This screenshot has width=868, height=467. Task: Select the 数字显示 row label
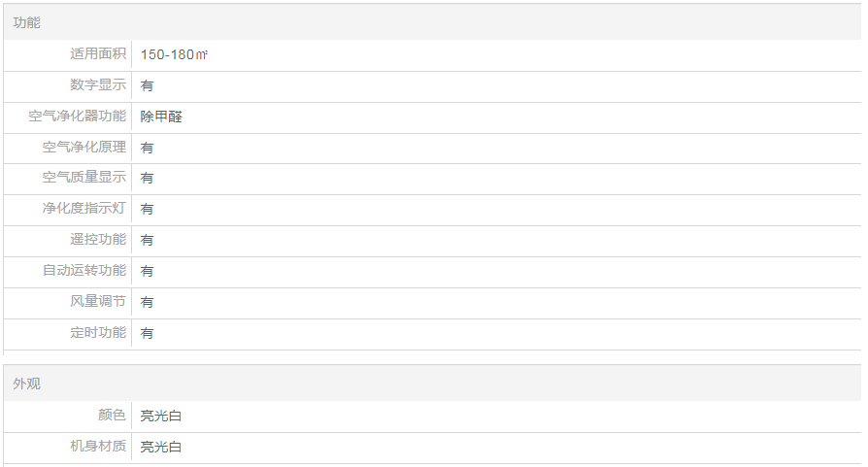tap(98, 85)
